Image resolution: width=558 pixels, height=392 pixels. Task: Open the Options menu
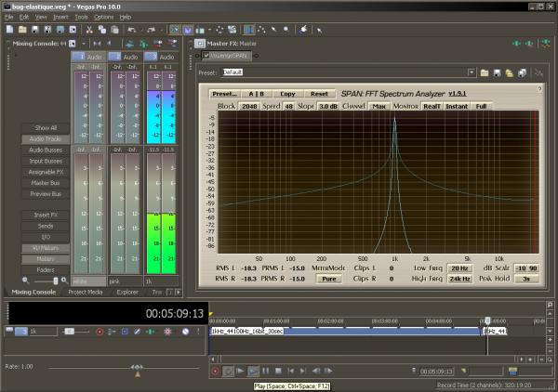[x=103, y=17]
